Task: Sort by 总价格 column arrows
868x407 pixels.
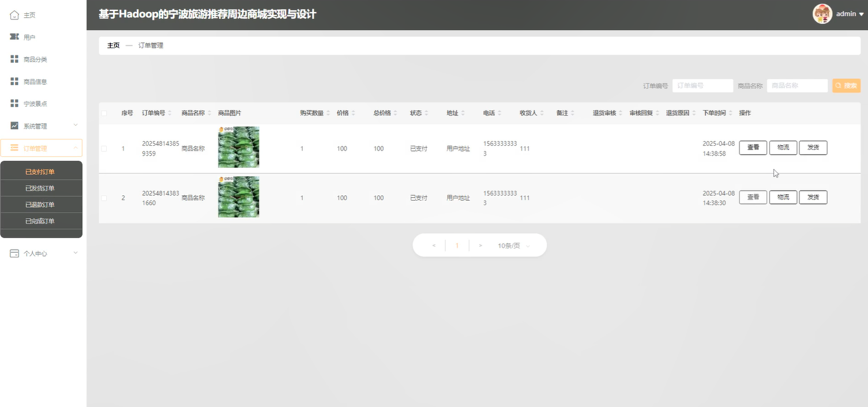Action: [x=396, y=113]
